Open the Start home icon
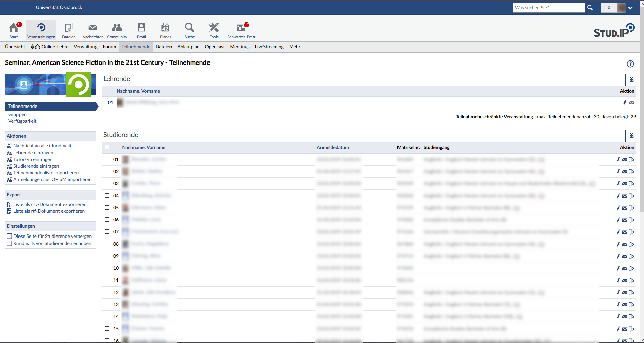Screen dimensions: 644x343 click(x=14, y=28)
